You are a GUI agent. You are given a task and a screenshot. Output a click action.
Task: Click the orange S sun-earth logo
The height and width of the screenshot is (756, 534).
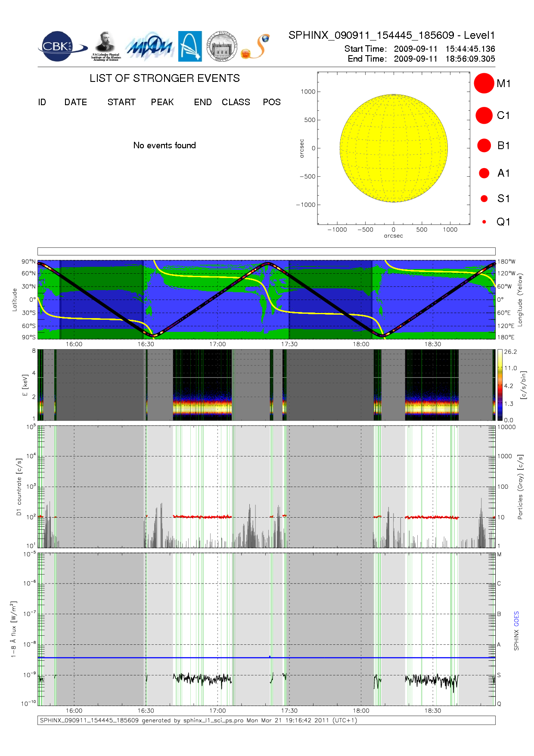255,47
